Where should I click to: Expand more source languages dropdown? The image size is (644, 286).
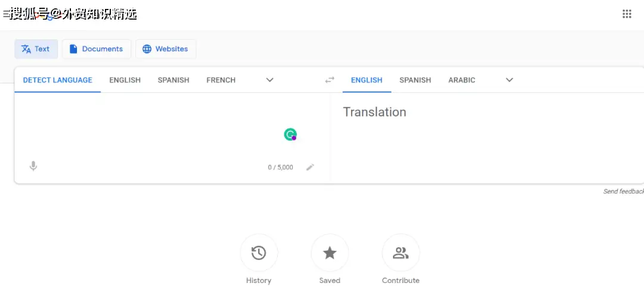[270, 80]
